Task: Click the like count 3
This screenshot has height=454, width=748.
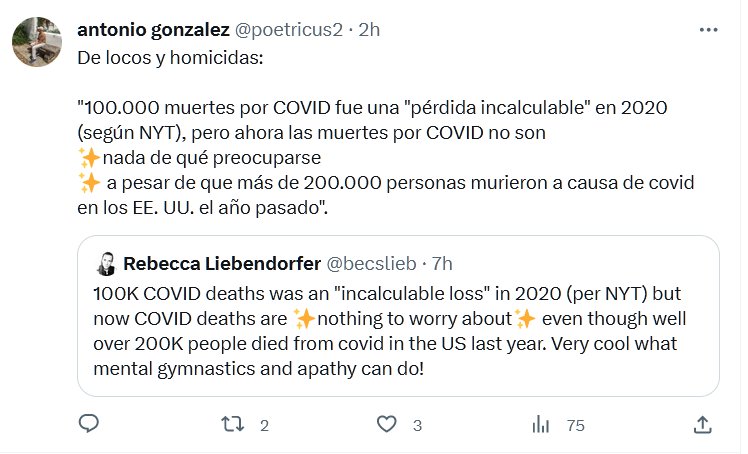Action: pos(417,426)
